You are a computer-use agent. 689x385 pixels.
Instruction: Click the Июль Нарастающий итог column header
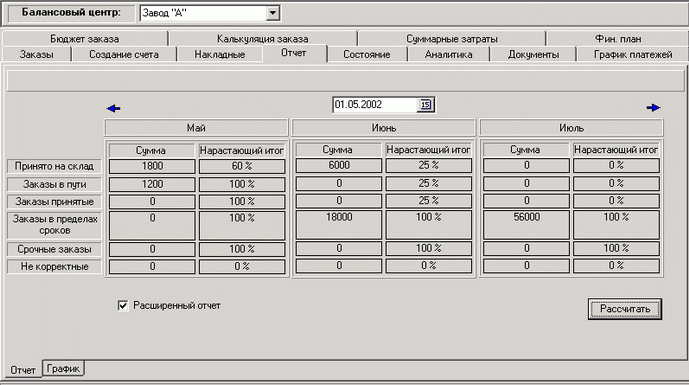[x=616, y=149]
